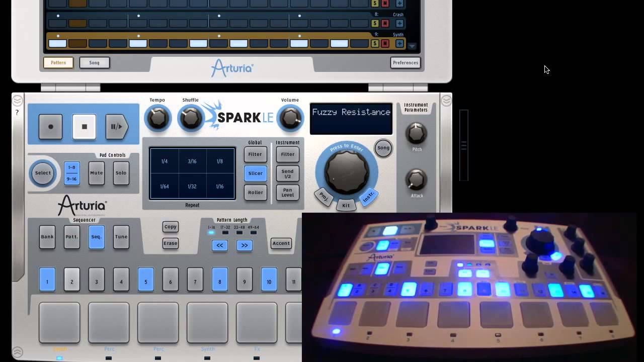
Task: Toggle the Global Slicer mode
Action: pos(255,173)
